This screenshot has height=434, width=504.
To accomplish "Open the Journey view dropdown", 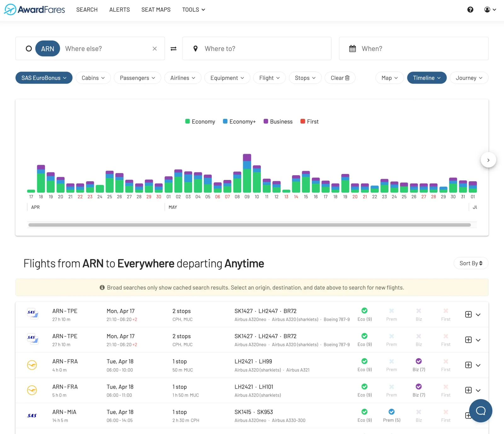I will pyautogui.click(x=469, y=78).
